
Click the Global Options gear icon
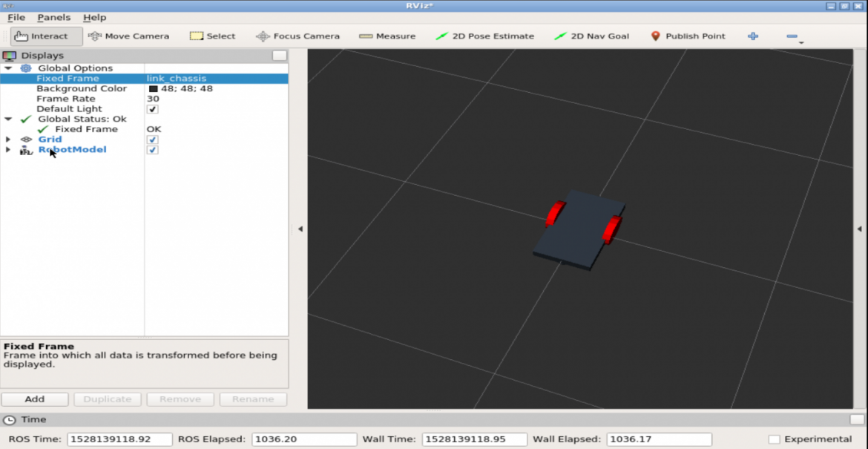[25, 68]
